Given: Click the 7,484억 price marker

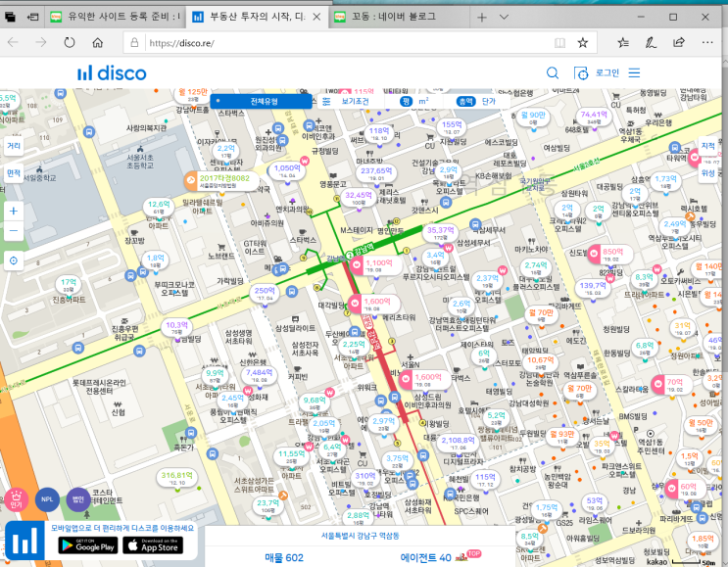Looking at the screenshot, I should click(259, 375).
